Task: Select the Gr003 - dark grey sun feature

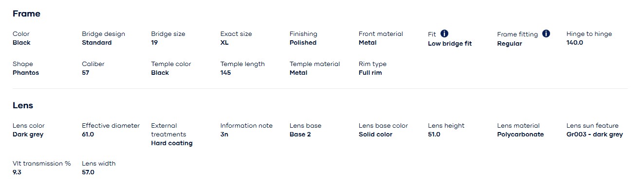Action: [595, 134]
